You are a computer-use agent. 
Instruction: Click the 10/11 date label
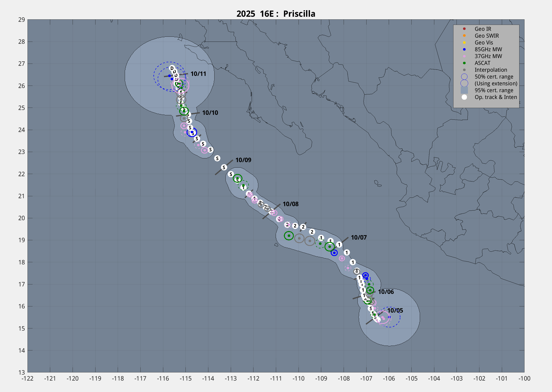point(198,74)
